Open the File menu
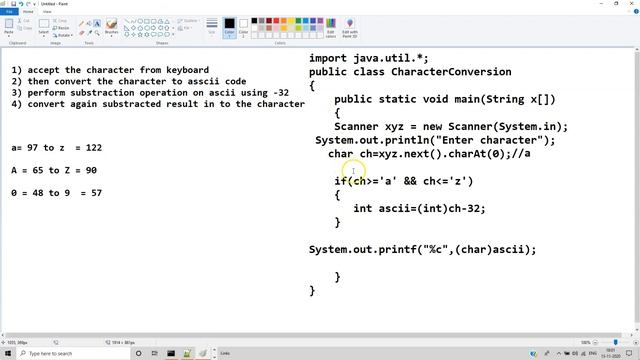This screenshot has width=640, height=360. tap(9, 11)
